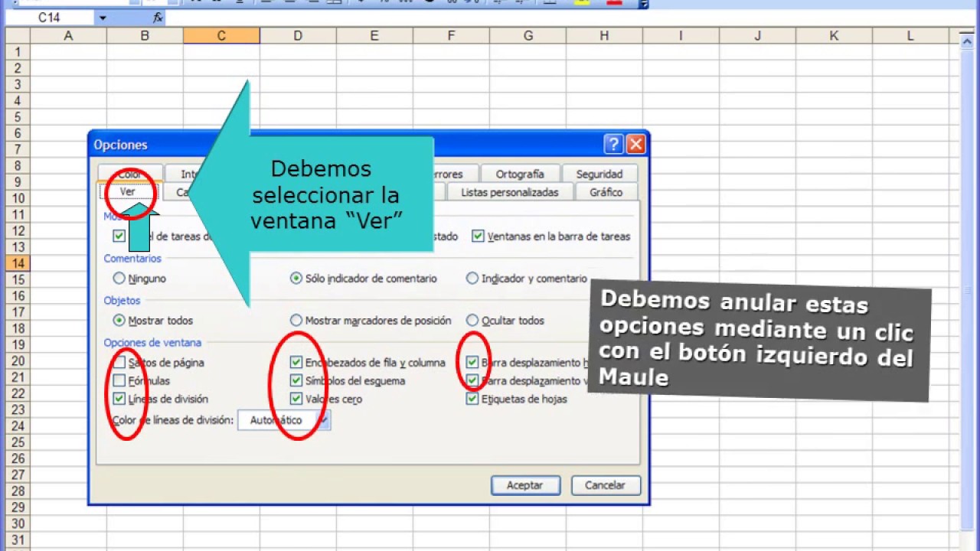980x551 pixels.
Task: Switch to the Listas personalizadas tab
Action: tap(510, 192)
